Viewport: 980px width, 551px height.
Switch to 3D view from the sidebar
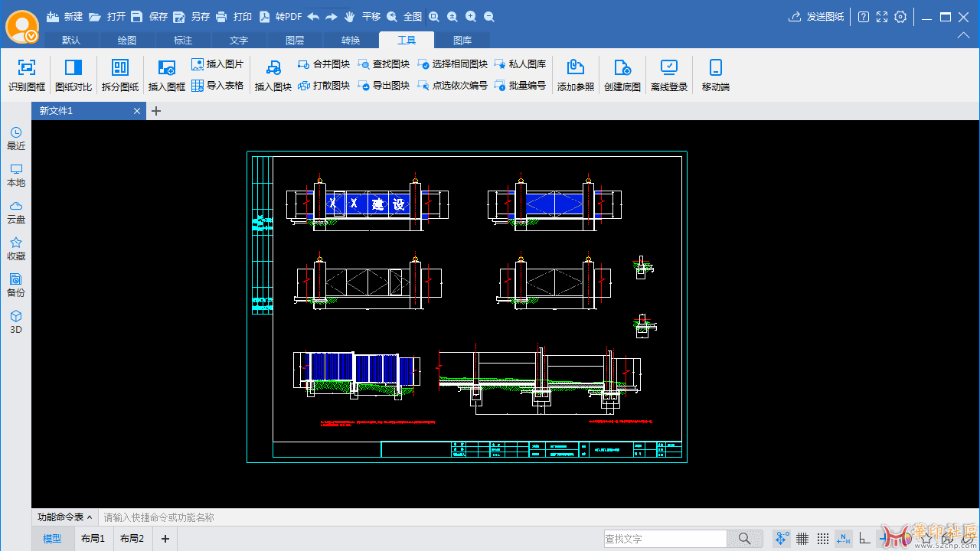click(16, 322)
